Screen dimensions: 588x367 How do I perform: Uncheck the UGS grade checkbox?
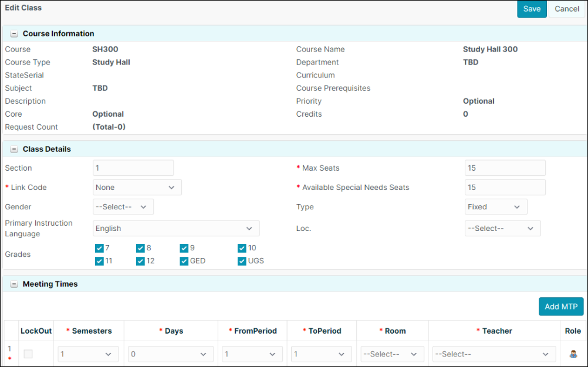[242, 261]
